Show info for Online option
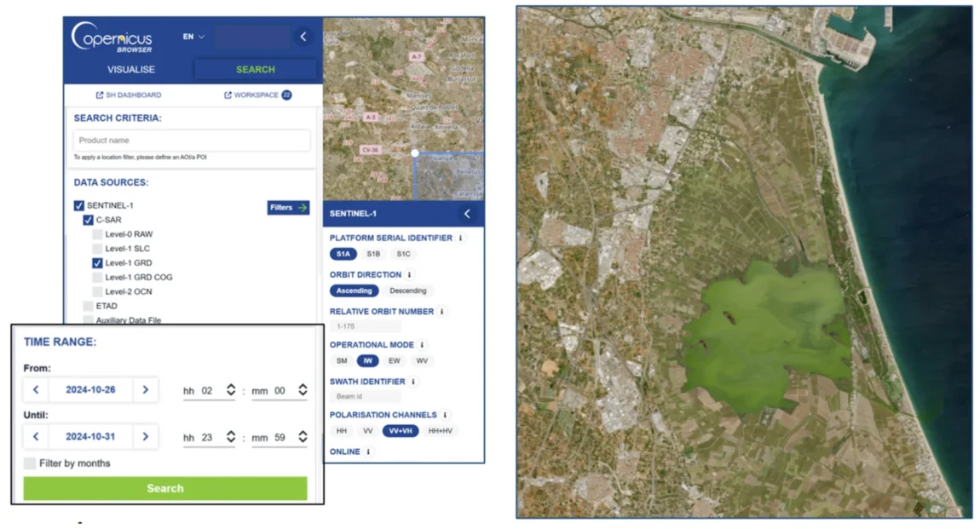Viewport: 980px width, 529px height. pyautogui.click(x=368, y=451)
